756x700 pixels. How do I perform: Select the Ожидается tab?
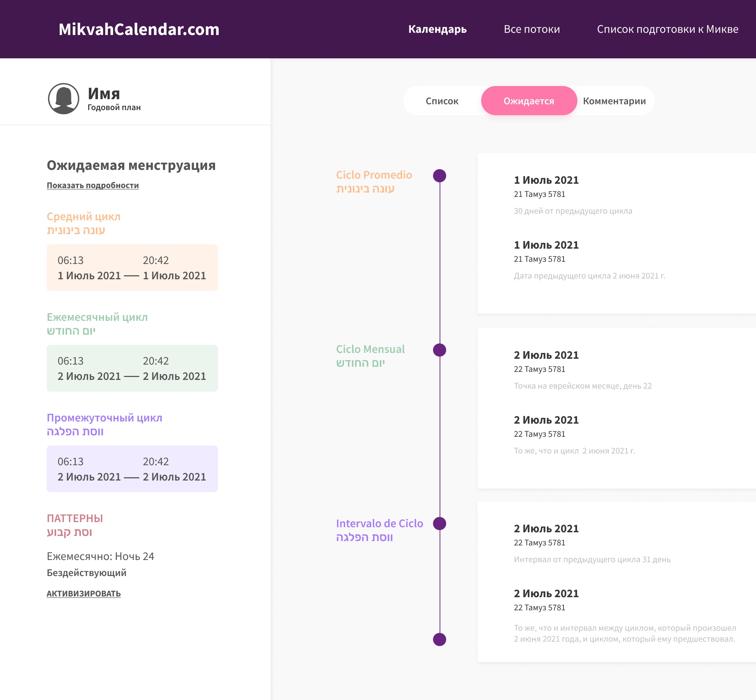tap(529, 101)
